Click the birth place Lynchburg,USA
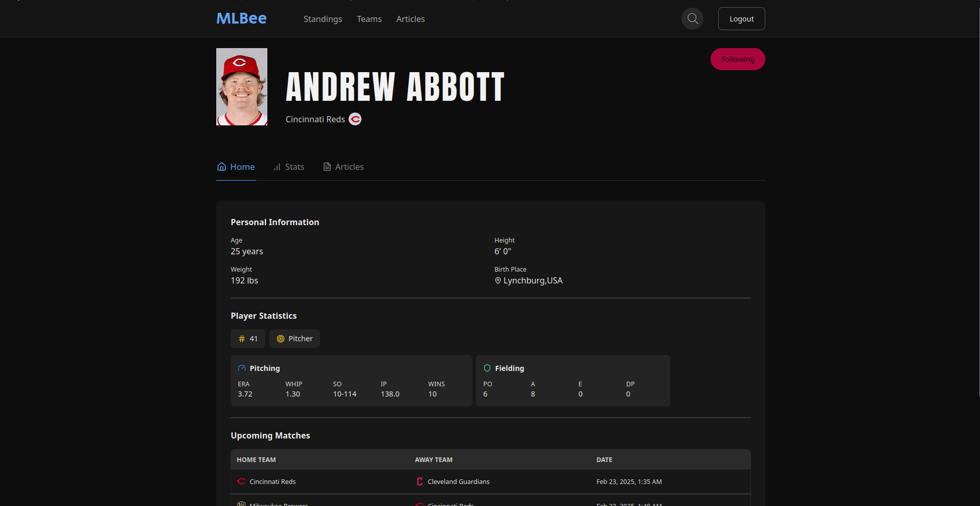Image resolution: width=980 pixels, height=506 pixels. point(533,280)
